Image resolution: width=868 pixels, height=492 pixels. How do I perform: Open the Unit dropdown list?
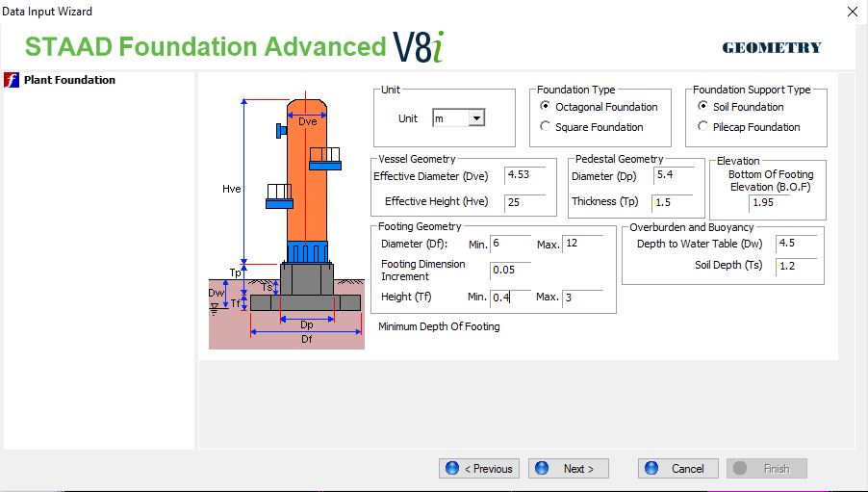(476, 118)
